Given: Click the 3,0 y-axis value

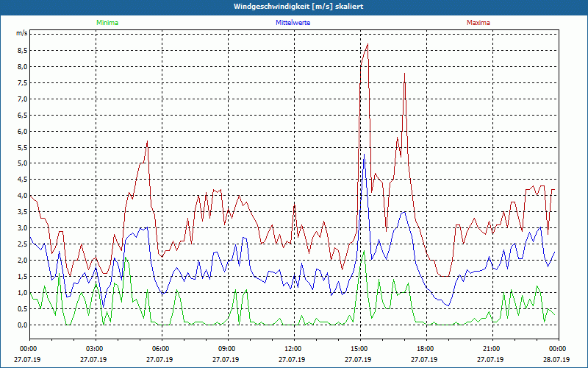Looking at the screenshot, I should point(22,228).
